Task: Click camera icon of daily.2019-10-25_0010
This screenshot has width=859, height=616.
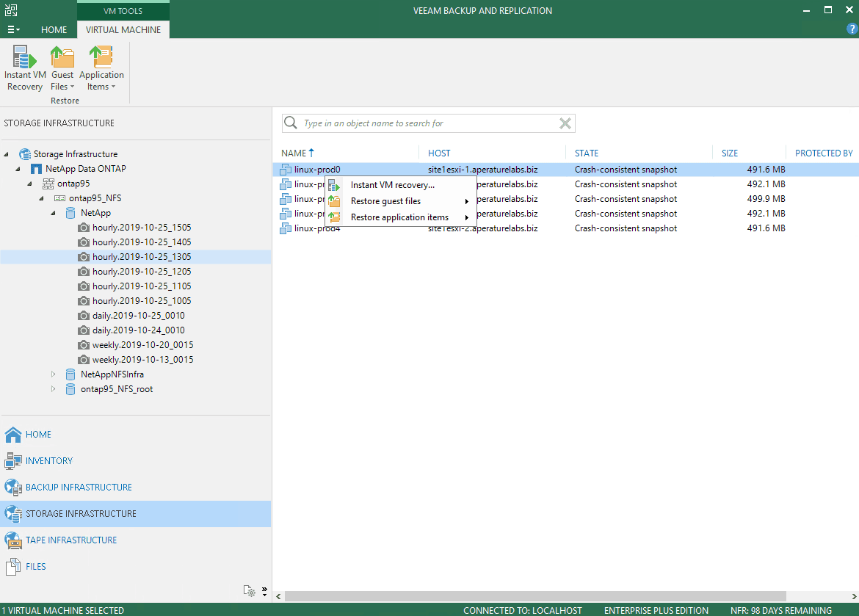Action: coord(83,316)
